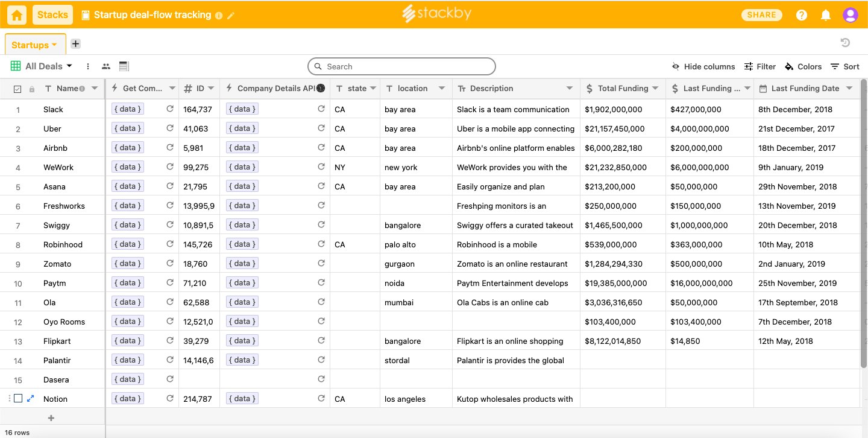
Task: Open view options three-dot menu
Action: [88, 66]
